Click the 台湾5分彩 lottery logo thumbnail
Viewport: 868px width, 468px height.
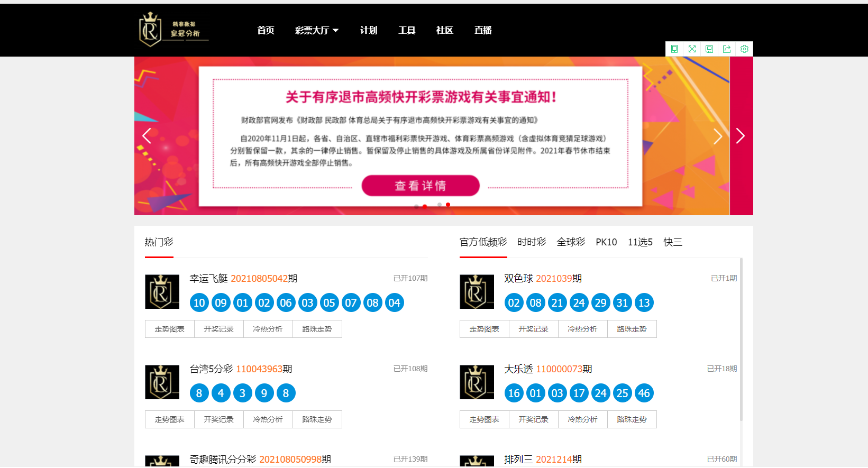pyautogui.click(x=162, y=382)
